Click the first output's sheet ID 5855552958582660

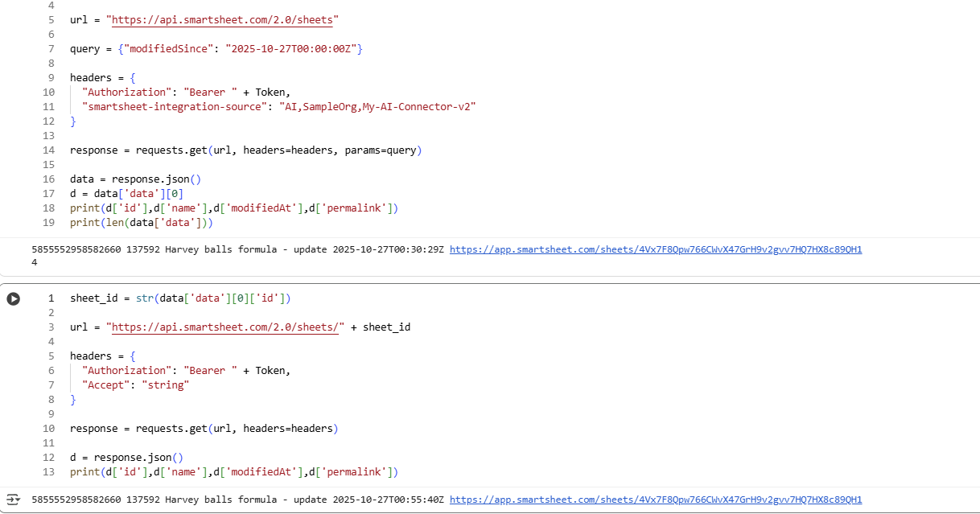(x=76, y=250)
